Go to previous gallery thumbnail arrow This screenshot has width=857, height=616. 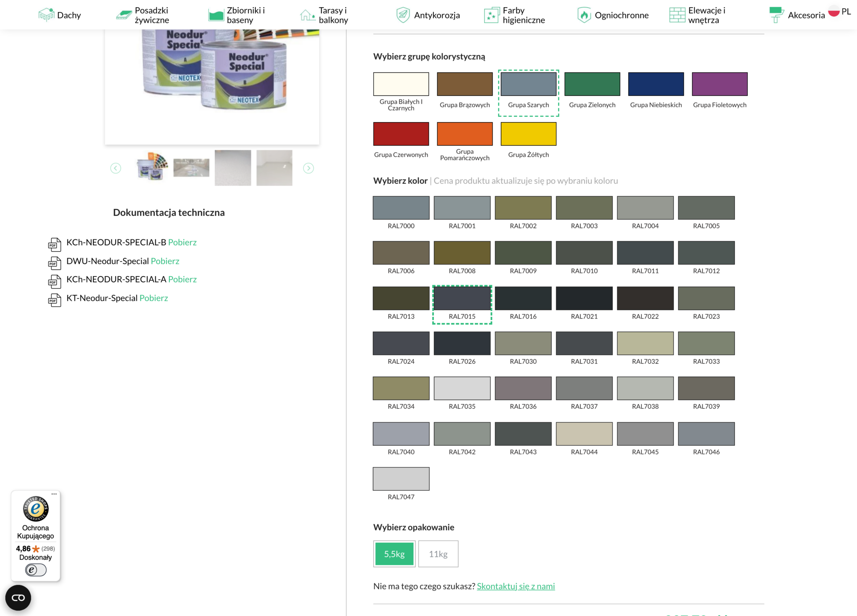click(115, 168)
